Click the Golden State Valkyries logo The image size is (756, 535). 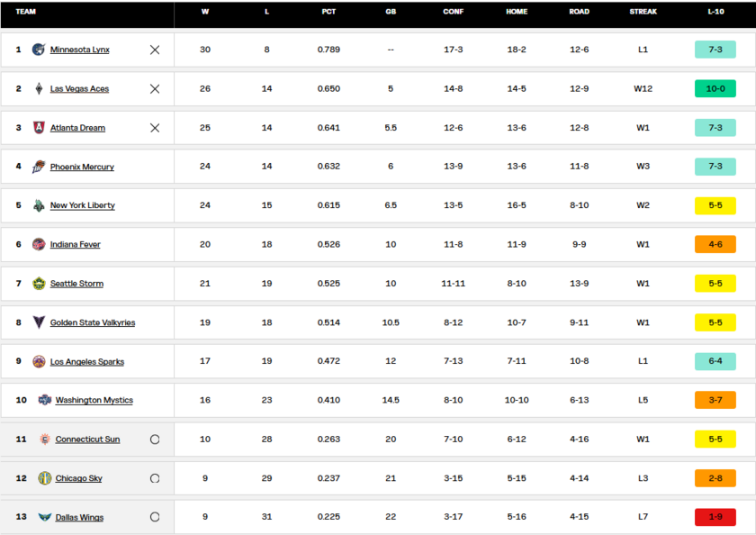pos(39,322)
